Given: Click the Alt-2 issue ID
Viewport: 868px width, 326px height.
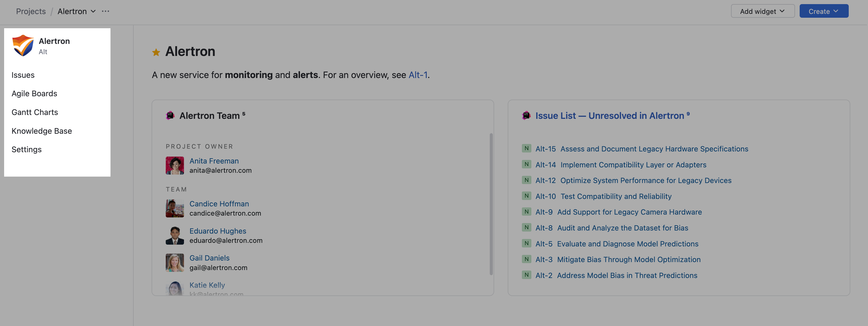Looking at the screenshot, I should tap(544, 275).
